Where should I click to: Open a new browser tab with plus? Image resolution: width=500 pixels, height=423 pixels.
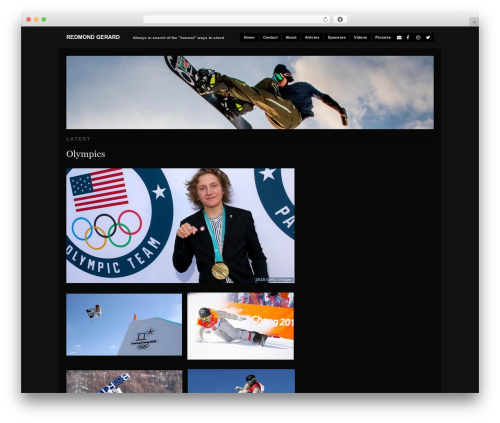coord(474,22)
